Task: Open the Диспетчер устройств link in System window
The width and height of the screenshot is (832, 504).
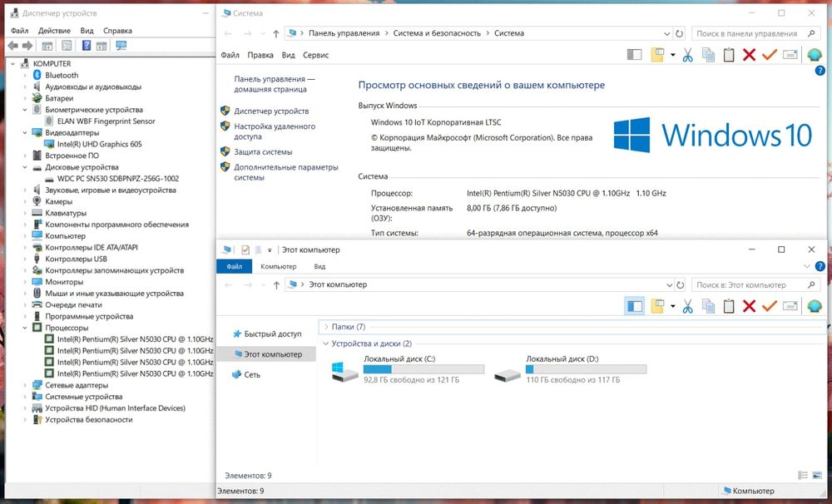Action: pos(271,111)
